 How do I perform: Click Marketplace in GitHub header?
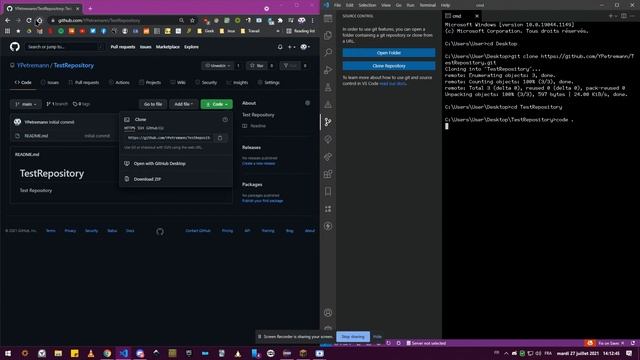[167, 47]
